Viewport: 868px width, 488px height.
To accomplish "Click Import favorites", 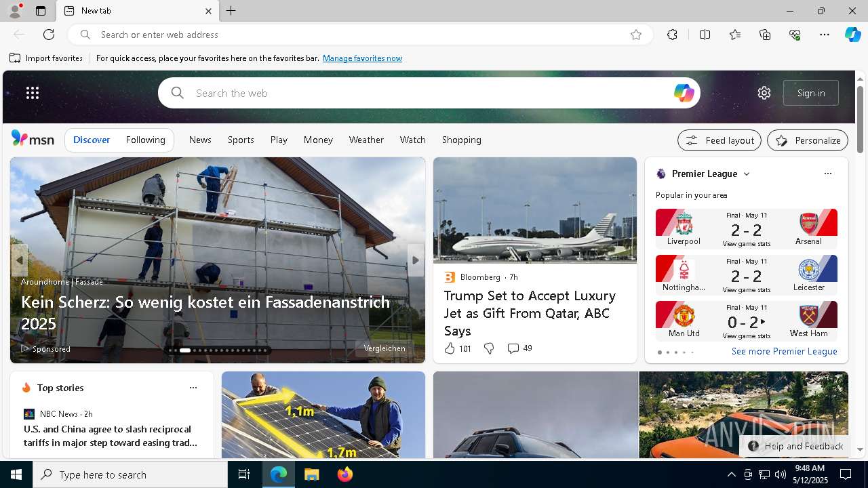I will tap(46, 58).
